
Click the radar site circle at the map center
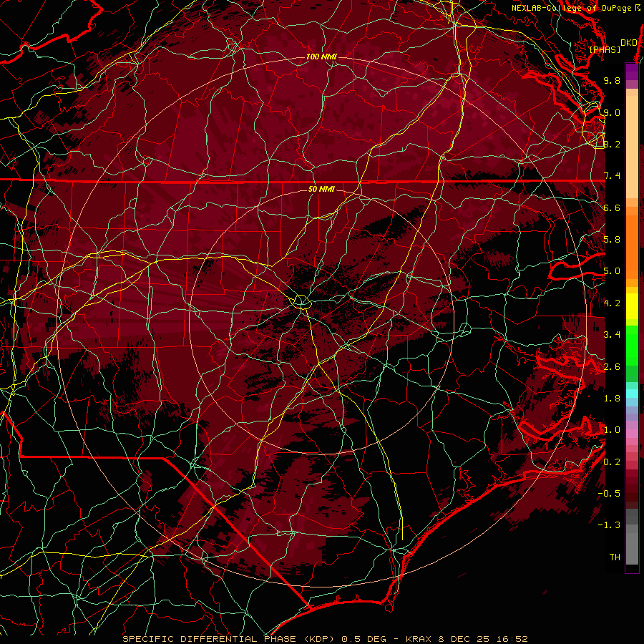coord(301,302)
